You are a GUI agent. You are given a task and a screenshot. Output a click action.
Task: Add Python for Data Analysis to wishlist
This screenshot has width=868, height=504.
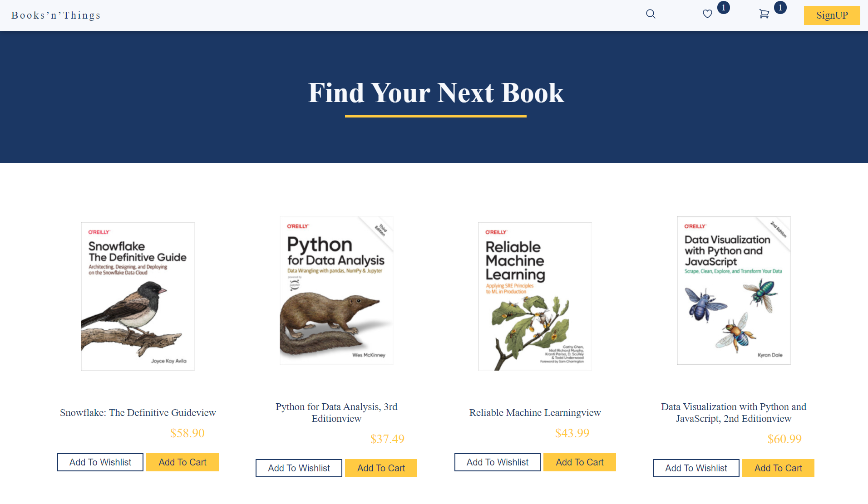[x=299, y=468]
